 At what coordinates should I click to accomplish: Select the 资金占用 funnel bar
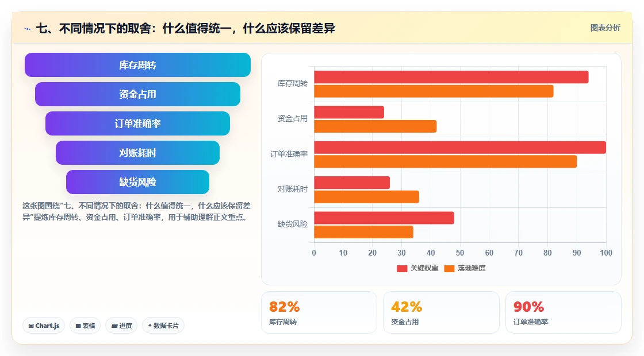tap(137, 94)
